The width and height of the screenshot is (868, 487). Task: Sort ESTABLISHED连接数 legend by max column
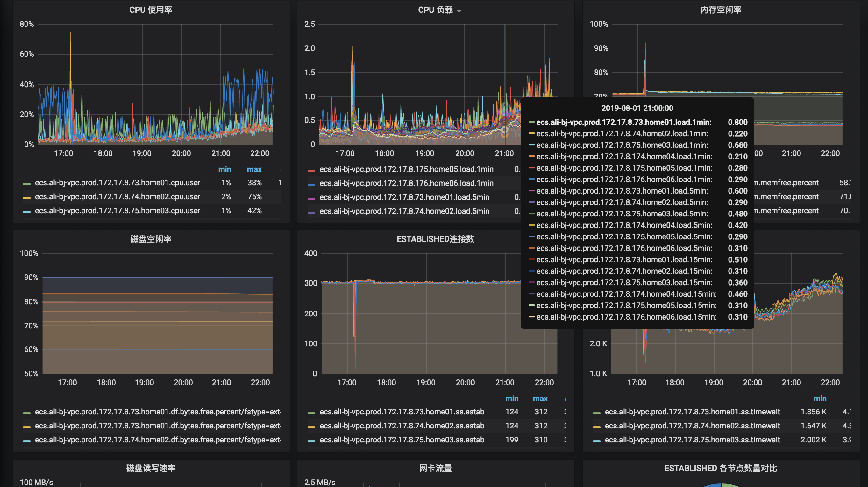[x=540, y=399]
